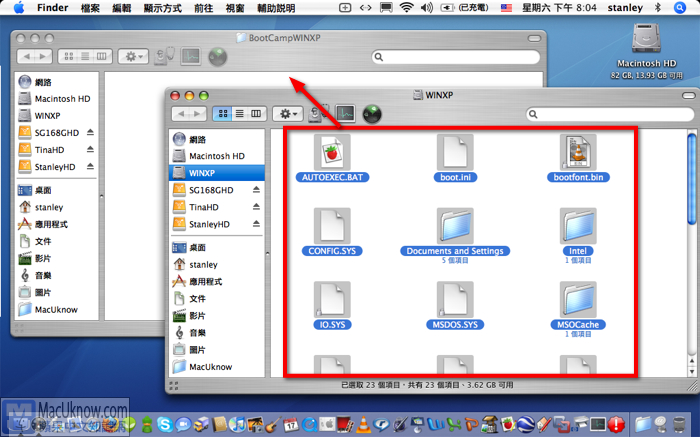This screenshot has height=437, width=700.
Task: Click the volume control in menu bar
Action: 427,8
